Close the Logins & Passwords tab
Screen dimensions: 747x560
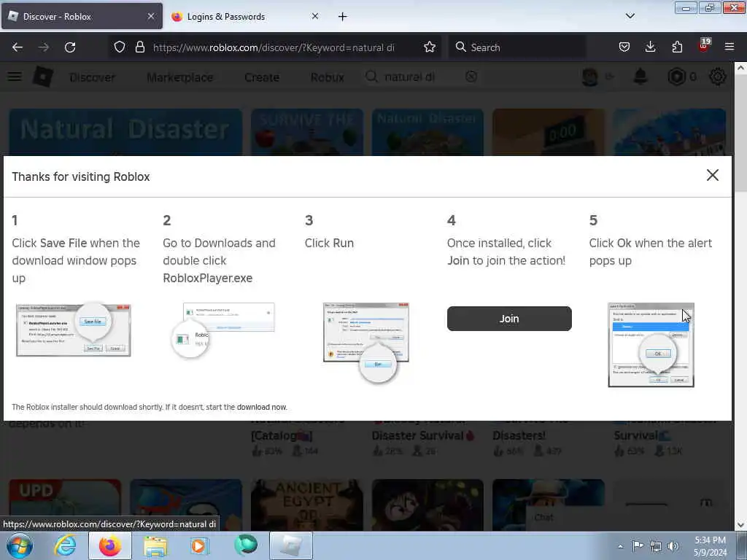point(315,17)
